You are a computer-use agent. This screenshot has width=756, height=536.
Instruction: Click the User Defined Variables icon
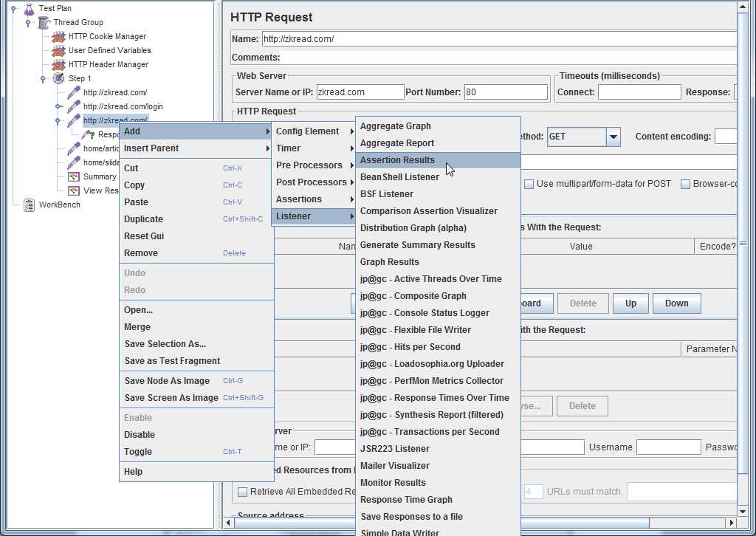58,51
